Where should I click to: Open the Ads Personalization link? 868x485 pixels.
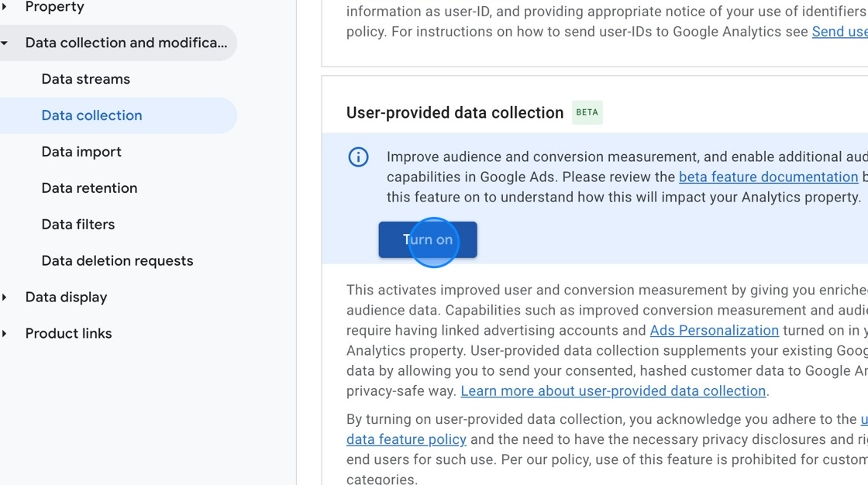click(714, 330)
